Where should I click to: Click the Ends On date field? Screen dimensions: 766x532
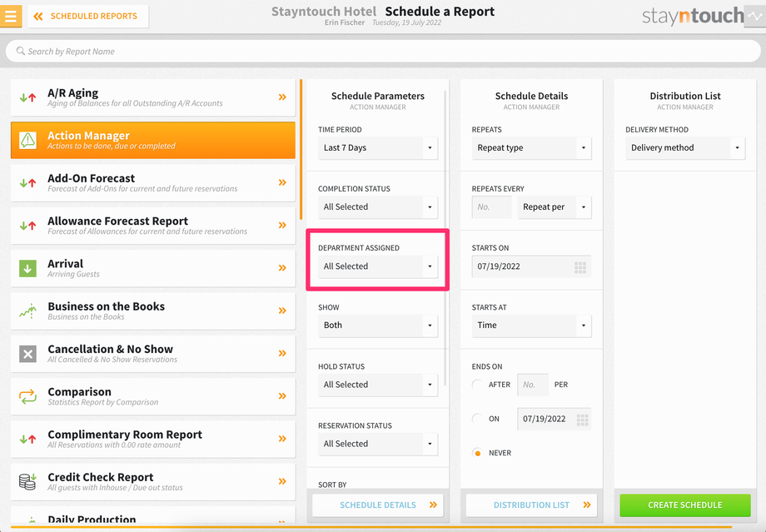pyautogui.click(x=555, y=419)
